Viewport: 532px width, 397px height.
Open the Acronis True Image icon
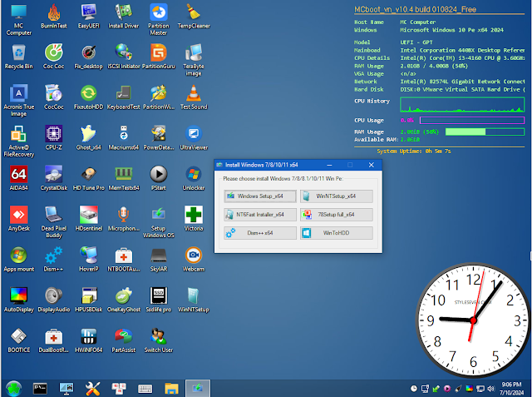[x=19, y=93]
